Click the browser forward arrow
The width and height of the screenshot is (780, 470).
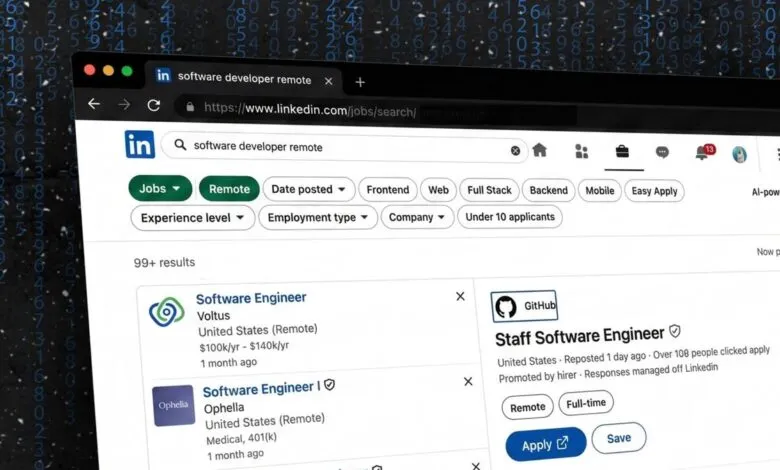coord(124,104)
